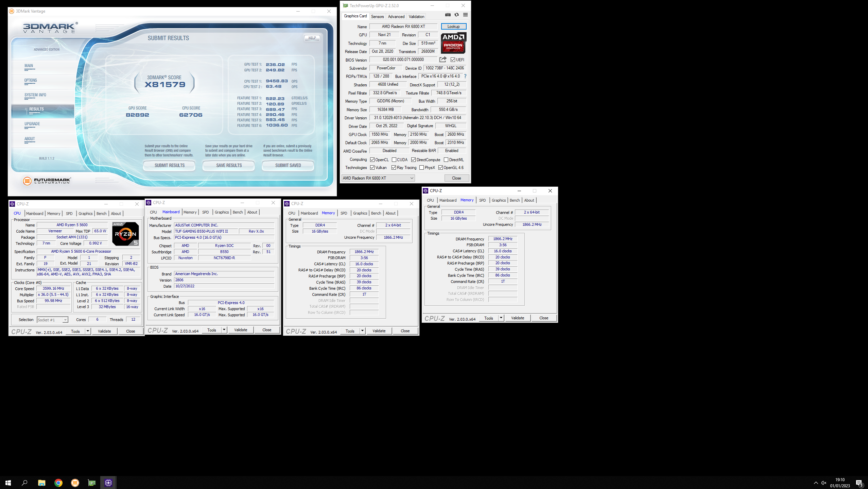Open OPTIONS in 3DMark Vantage menu
This screenshot has width=868, height=489.
(31, 81)
